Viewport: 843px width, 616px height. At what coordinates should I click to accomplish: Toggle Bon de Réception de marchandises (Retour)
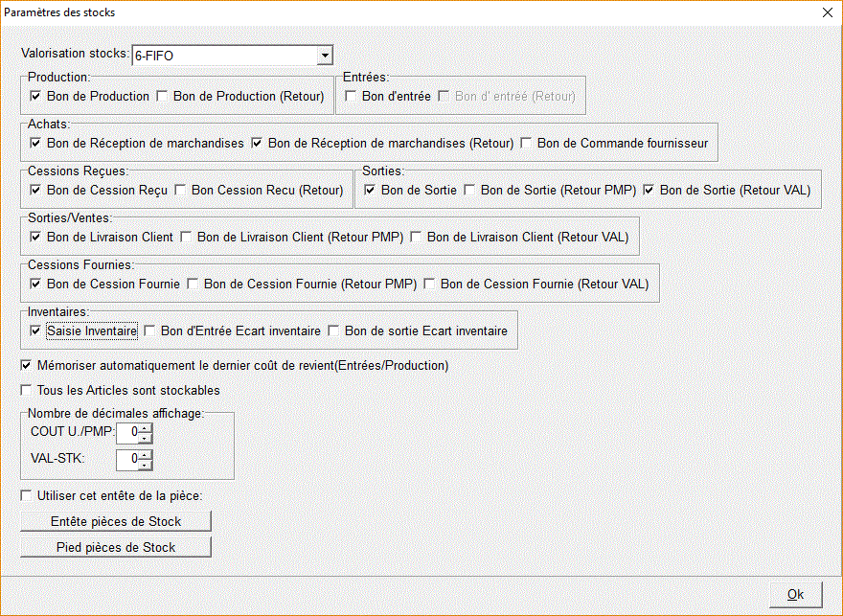pyautogui.click(x=257, y=143)
